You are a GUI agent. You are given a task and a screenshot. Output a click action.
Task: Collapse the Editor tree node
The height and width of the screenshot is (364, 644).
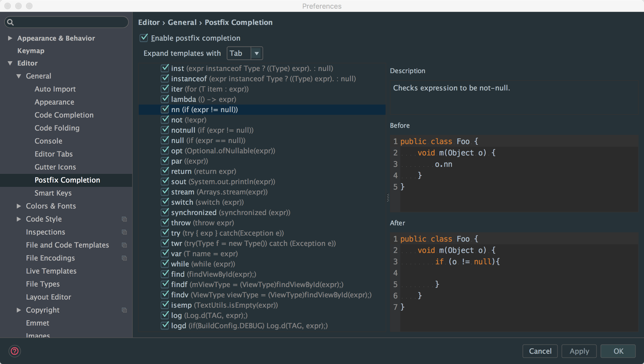[x=10, y=63]
